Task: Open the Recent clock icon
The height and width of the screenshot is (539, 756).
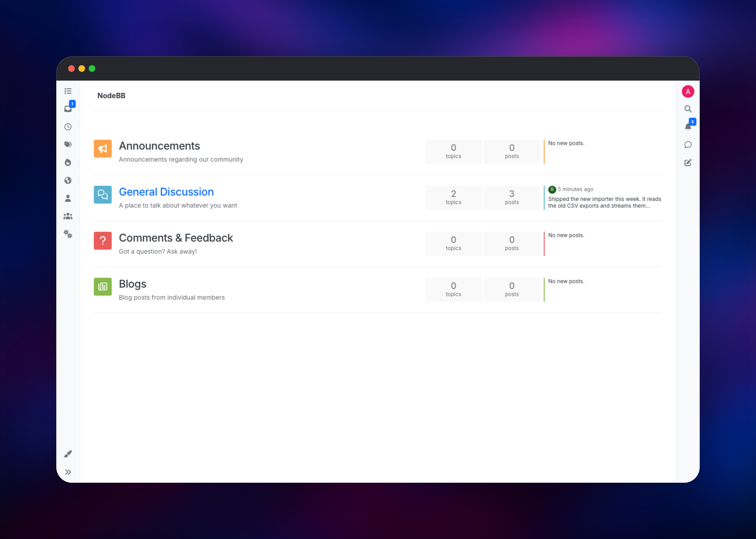Action: click(x=68, y=127)
